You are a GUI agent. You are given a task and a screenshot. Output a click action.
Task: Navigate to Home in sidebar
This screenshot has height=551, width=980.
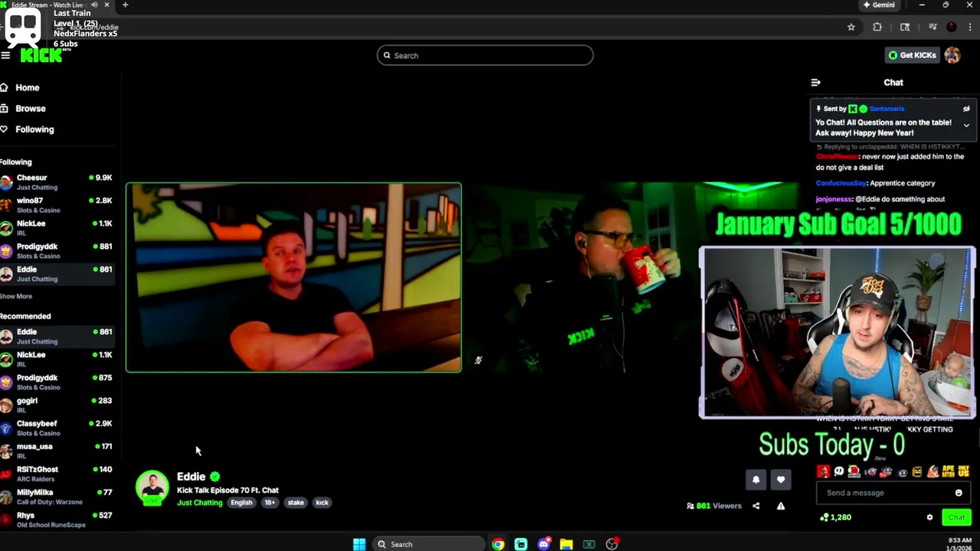pyautogui.click(x=27, y=88)
